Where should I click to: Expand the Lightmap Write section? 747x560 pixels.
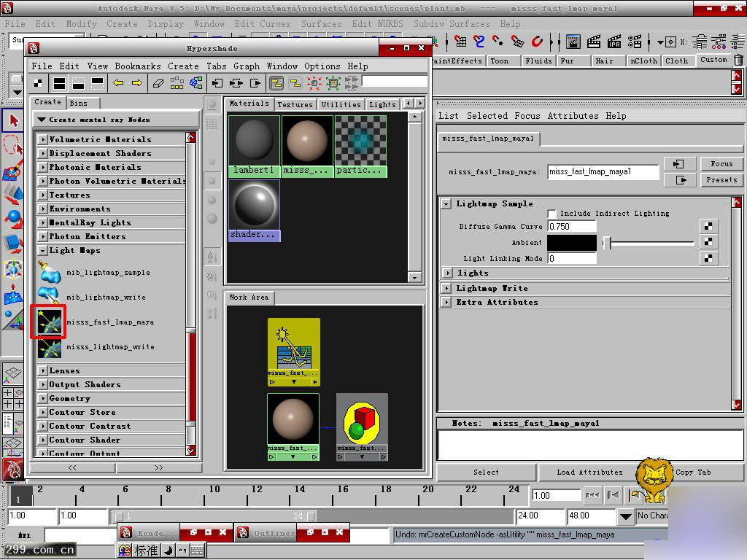[446, 288]
